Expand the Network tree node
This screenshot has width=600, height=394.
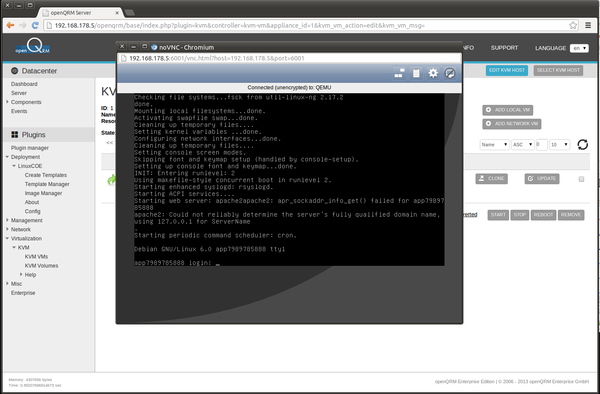click(7, 229)
